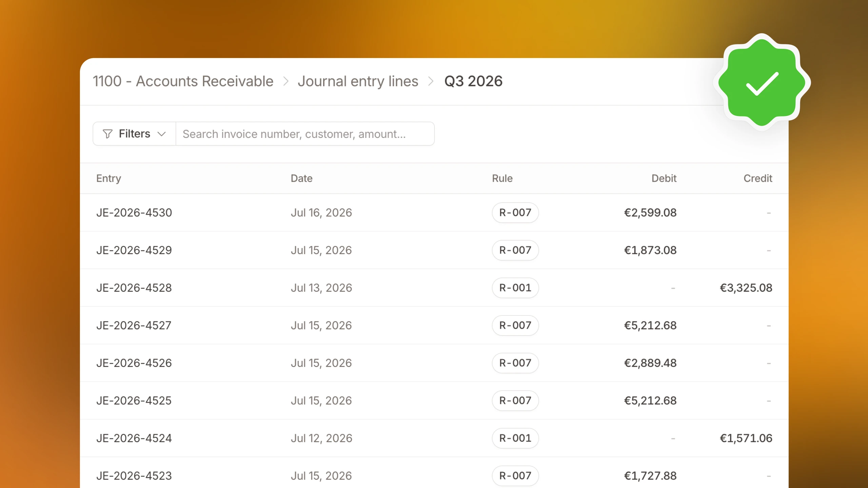Click the R-007 rule tag for JE-2026-4530
Image resolution: width=868 pixels, height=488 pixels.
point(515,212)
